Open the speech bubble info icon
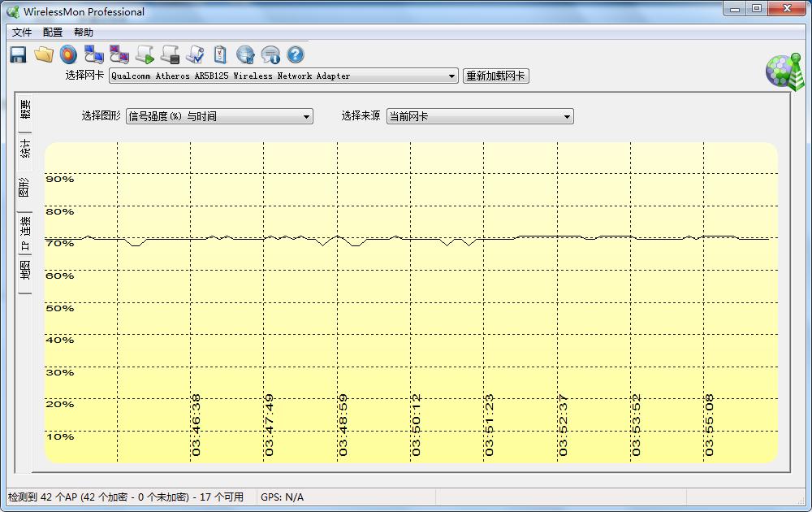This screenshot has width=812, height=512. click(x=270, y=54)
